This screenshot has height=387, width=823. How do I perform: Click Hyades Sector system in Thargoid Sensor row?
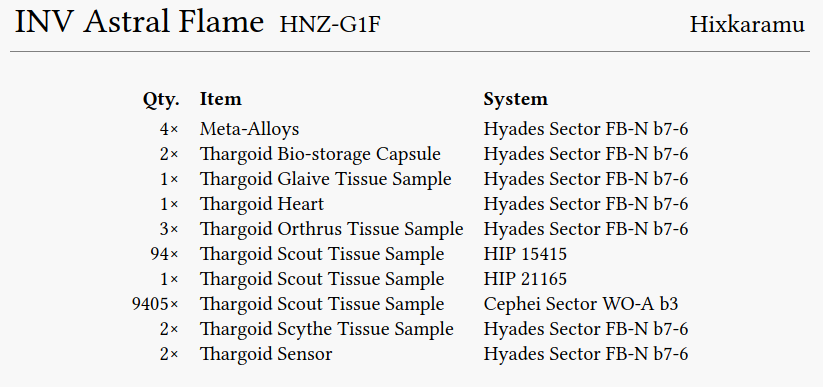[x=586, y=354]
